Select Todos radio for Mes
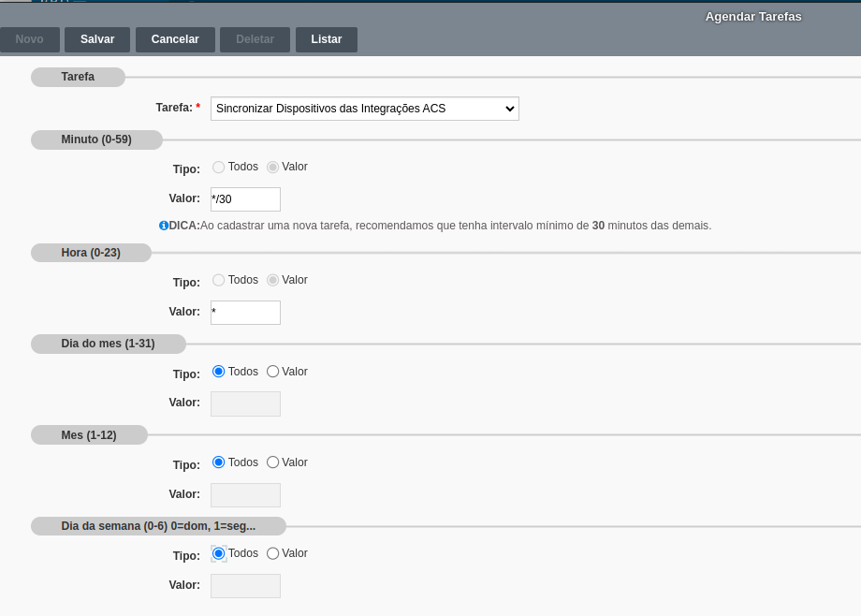Screen dimensions: 861x616 click(x=219, y=462)
